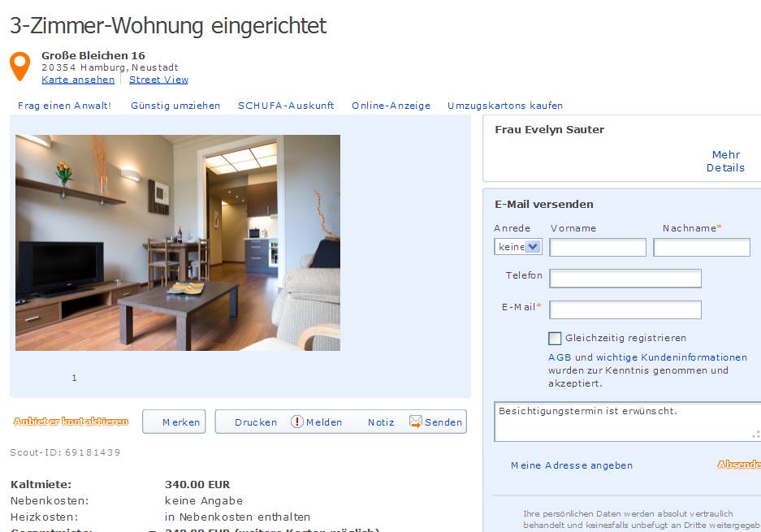The height and width of the screenshot is (532, 761).
Task: Open the Street View link
Action: click(158, 80)
